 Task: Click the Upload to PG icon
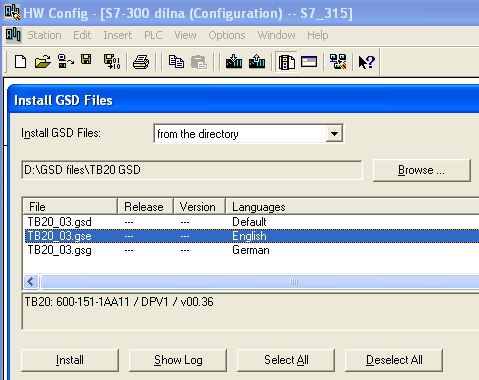click(x=257, y=62)
